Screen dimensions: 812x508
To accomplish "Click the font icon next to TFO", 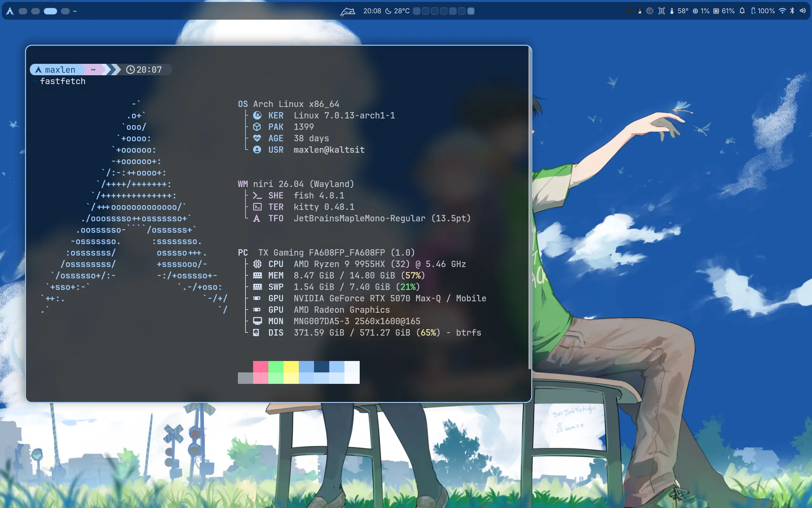I will click(x=257, y=218).
